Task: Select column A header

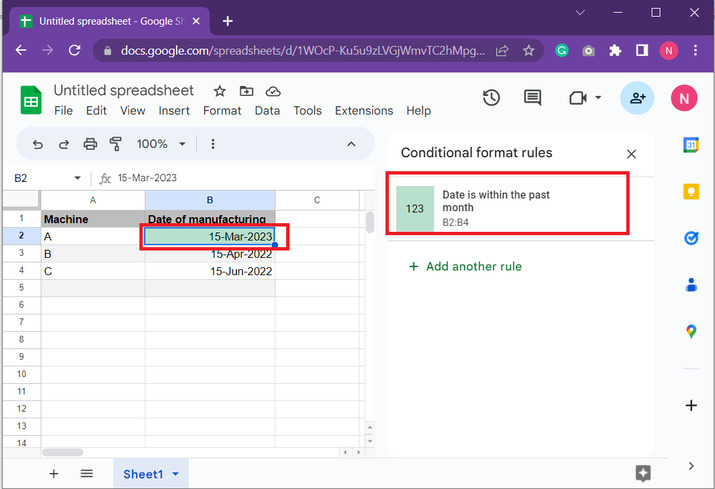Action: pyautogui.click(x=93, y=200)
